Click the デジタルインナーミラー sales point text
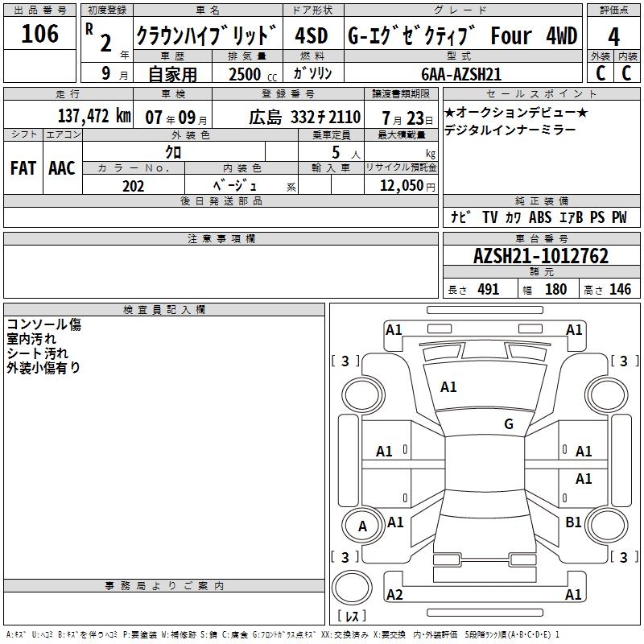Viewport: 644px width, 644px height. pyautogui.click(x=510, y=130)
